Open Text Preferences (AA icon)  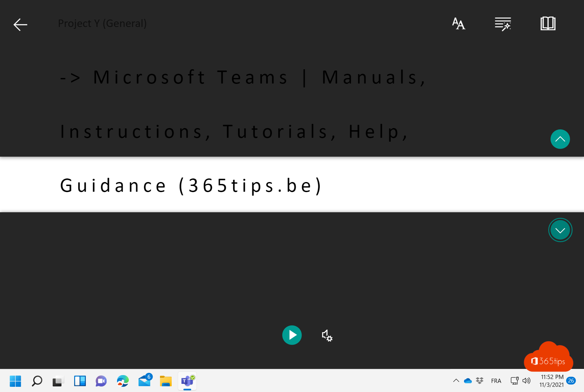click(x=458, y=24)
